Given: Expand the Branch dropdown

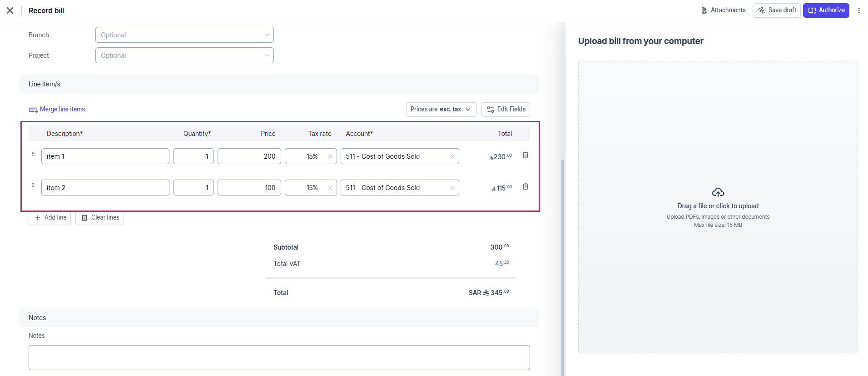Looking at the screenshot, I should pos(184,35).
